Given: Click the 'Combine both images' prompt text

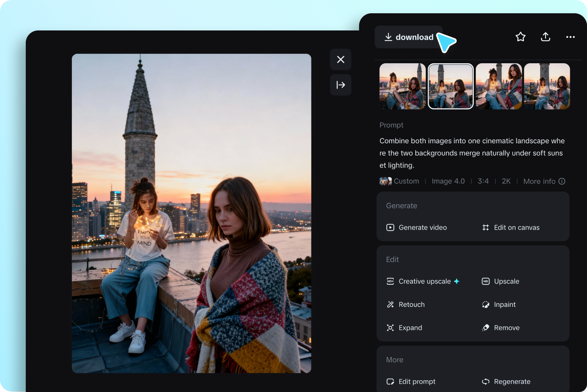Looking at the screenshot, I should pos(472,153).
